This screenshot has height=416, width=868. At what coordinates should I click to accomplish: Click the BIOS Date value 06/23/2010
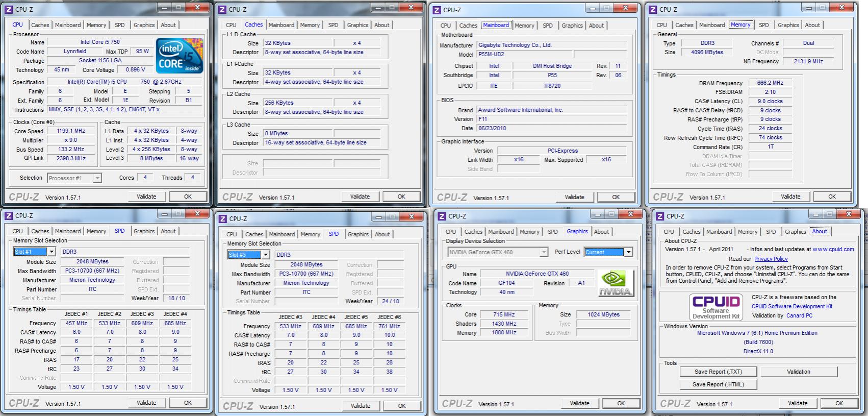551,128
